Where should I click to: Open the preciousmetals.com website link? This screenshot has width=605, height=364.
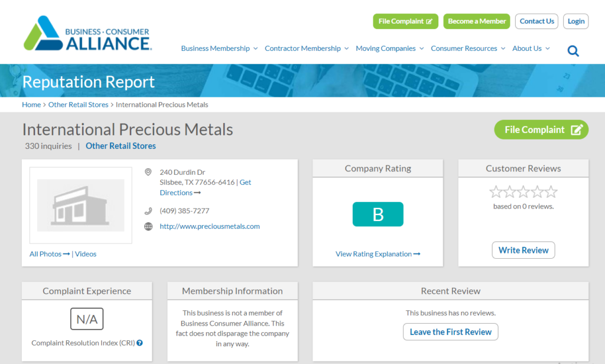tap(210, 226)
